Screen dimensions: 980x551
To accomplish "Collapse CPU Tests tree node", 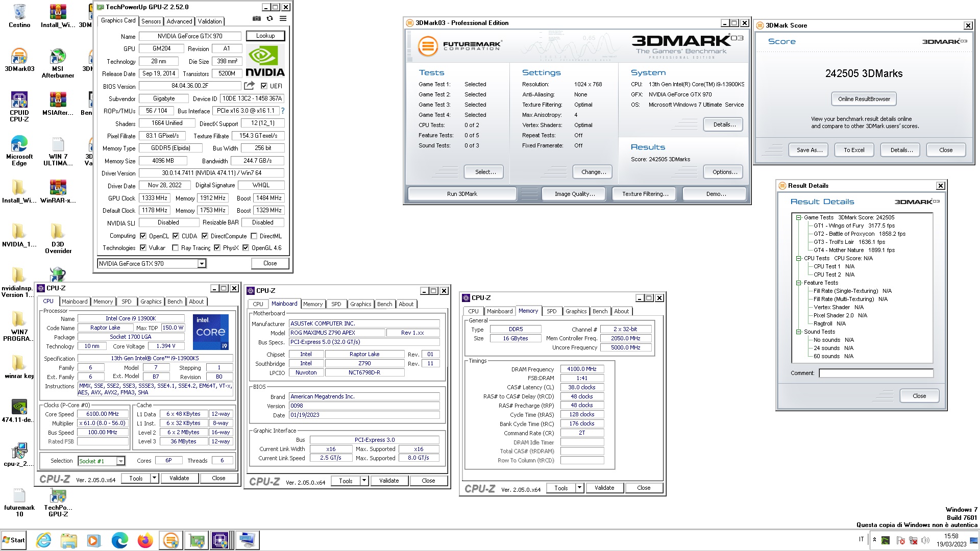I will pos(798,258).
